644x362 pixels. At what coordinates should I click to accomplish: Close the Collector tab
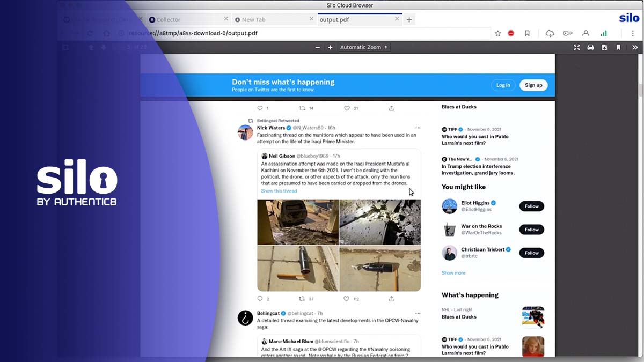tap(226, 19)
